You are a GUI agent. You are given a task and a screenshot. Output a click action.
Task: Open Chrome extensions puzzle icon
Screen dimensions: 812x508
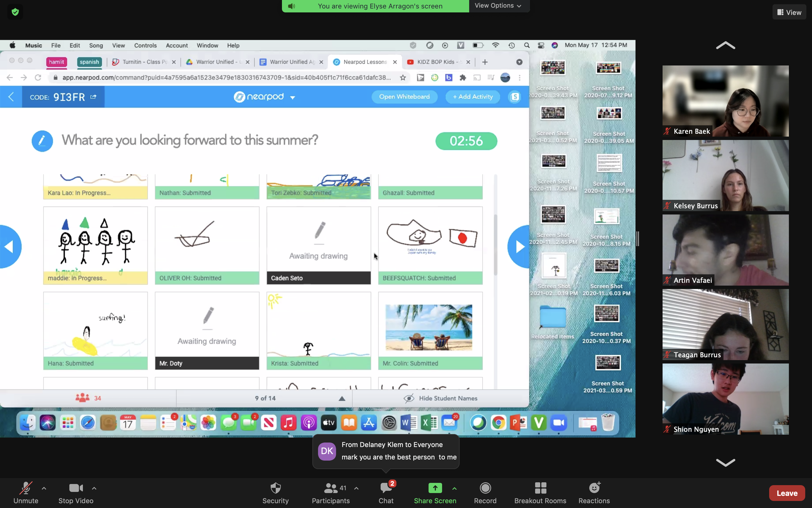463,78
